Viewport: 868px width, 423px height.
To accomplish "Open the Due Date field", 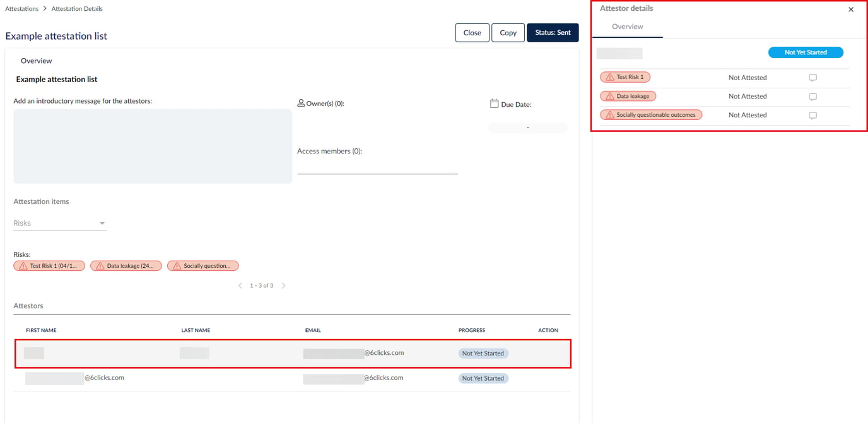I will coord(528,128).
